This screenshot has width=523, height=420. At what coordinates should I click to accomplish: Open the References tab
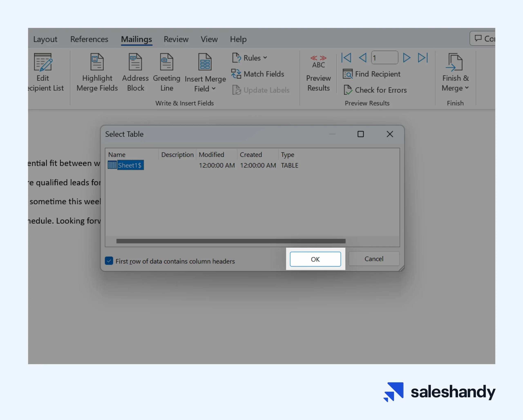pos(89,39)
